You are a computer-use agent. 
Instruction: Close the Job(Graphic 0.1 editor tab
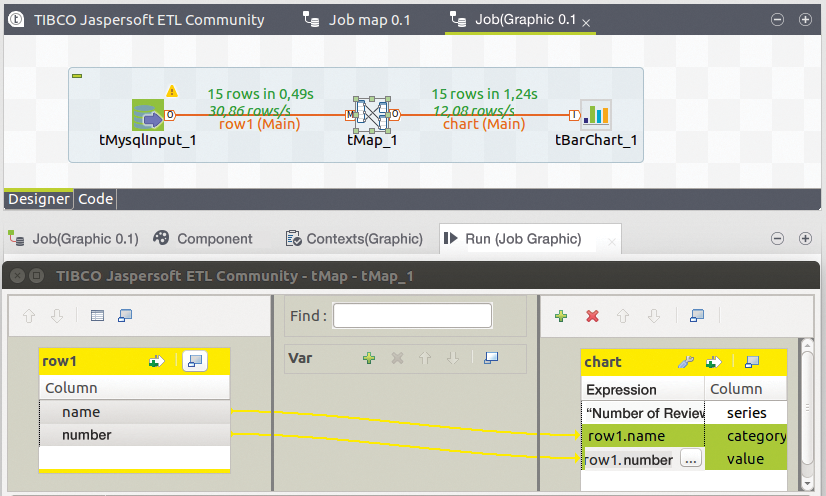coord(586,23)
